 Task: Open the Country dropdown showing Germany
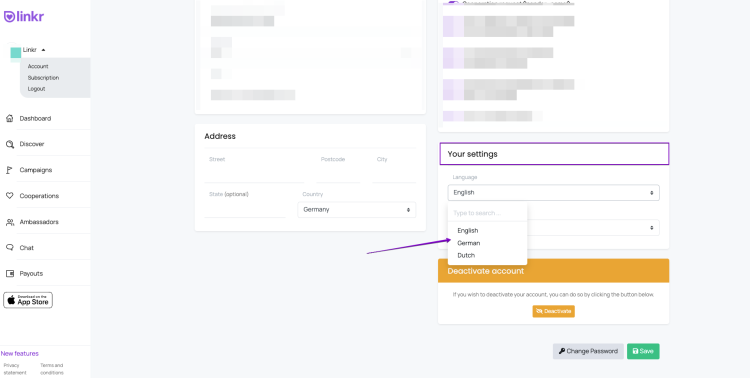(356, 210)
